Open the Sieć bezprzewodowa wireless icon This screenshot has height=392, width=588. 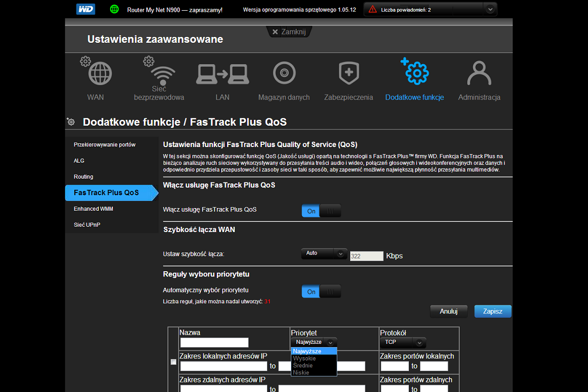[x=159, y=71]
